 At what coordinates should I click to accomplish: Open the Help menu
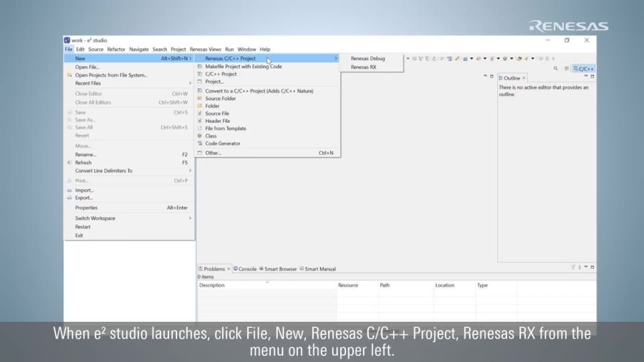coord(265,49)
